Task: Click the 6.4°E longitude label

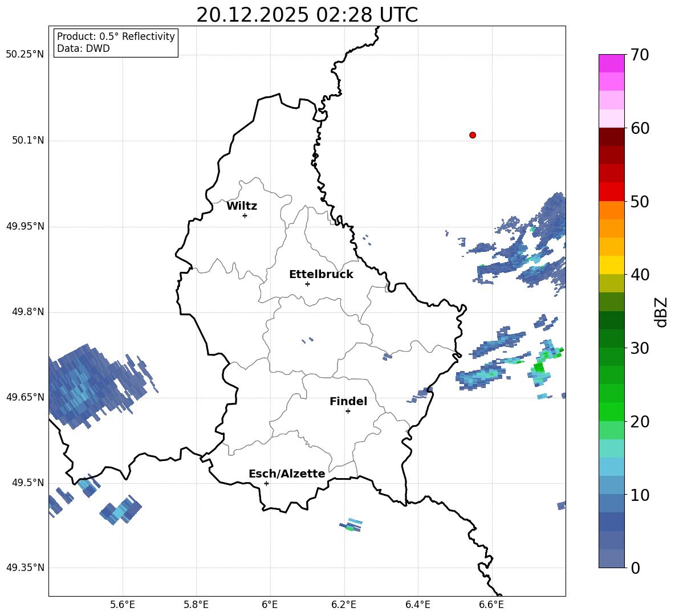Action: (x=417, y=605)
